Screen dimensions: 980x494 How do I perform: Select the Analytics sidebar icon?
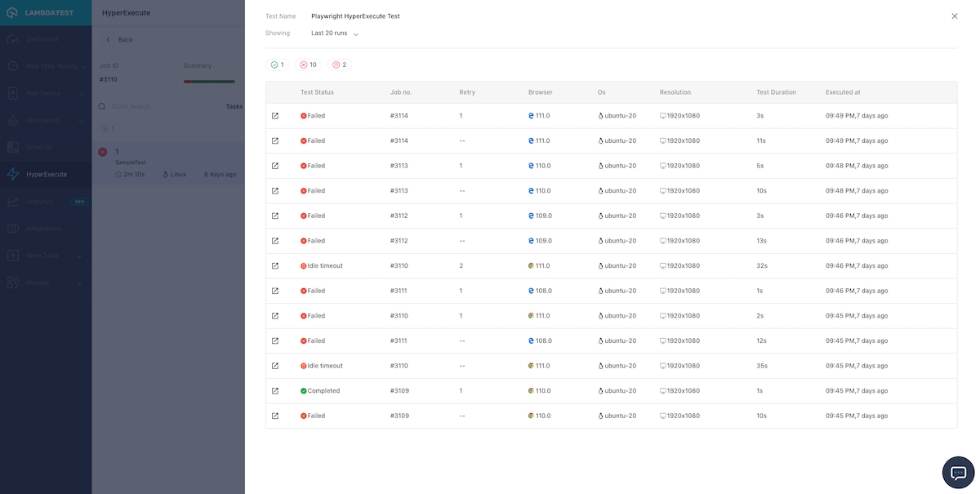pos(12,200)
